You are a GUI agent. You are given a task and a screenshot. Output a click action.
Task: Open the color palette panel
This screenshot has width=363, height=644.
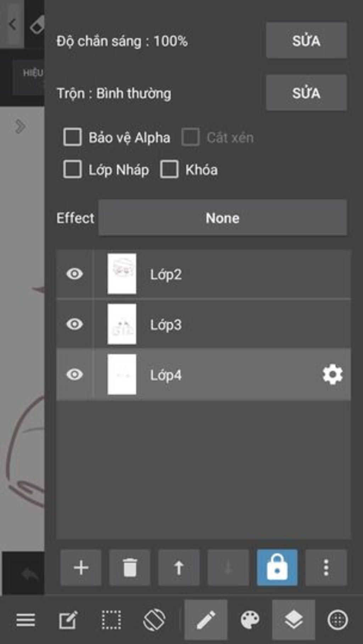(x=250, y=620)
